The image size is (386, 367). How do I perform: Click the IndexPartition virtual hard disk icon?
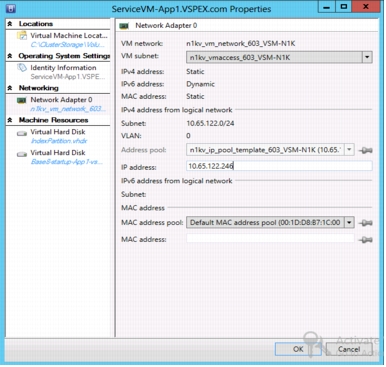(22, 134)
